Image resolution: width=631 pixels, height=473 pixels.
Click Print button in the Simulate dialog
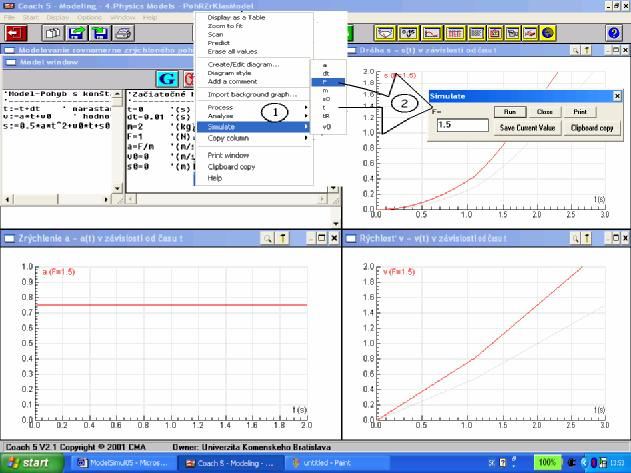tap(579, 112)
